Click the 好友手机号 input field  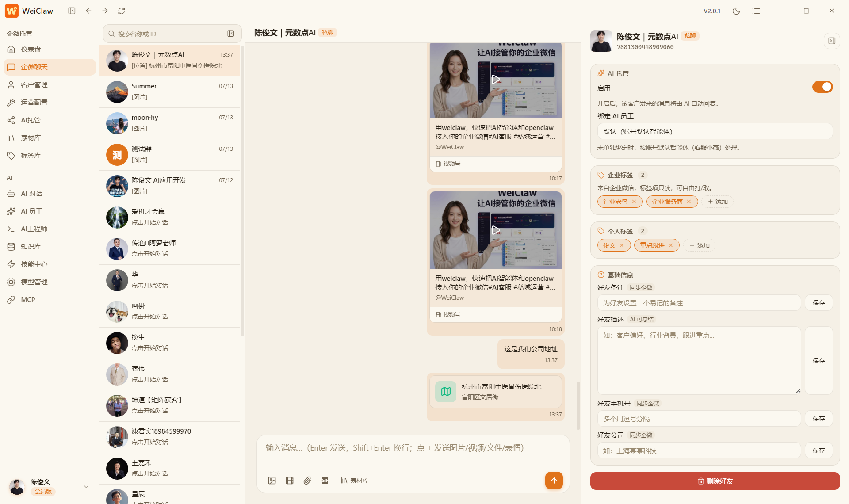click(699, 419)
